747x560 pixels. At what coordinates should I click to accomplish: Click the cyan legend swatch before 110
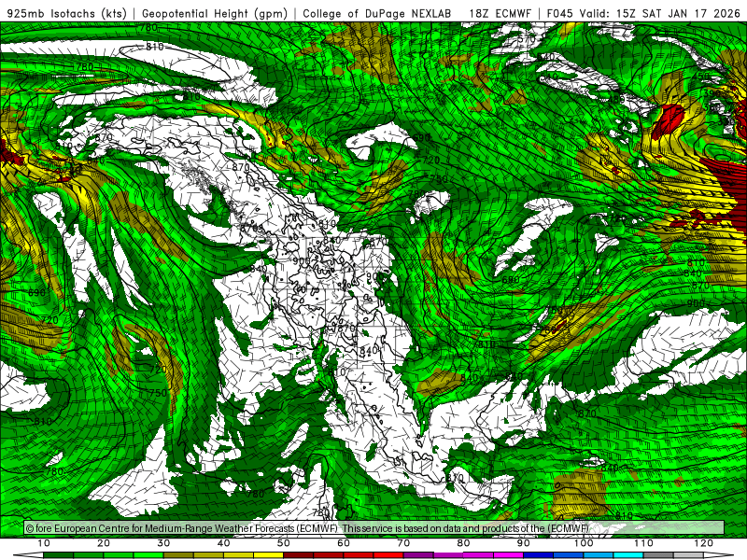point(628,555)
